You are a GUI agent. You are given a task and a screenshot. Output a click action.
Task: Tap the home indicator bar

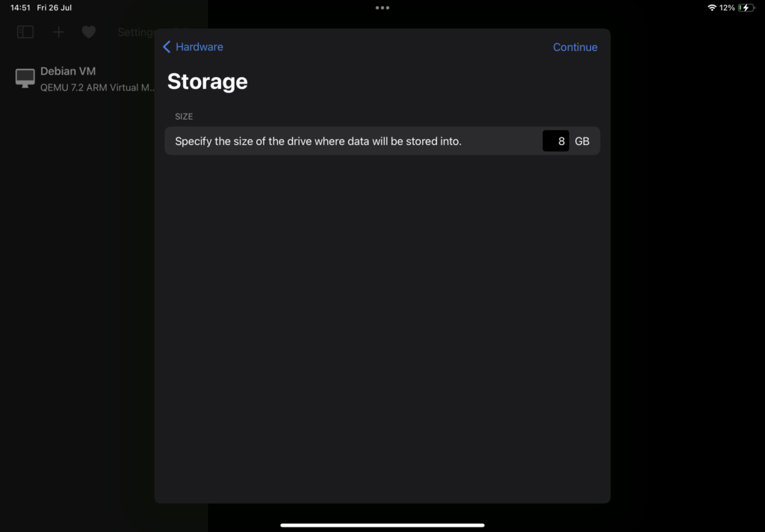click(382, 525)
